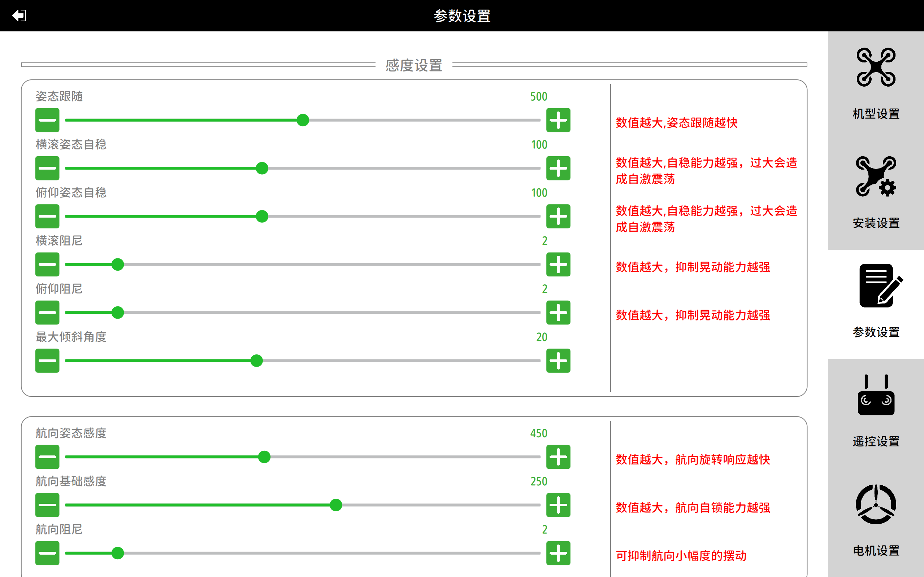Screen dimensions: 924x577
Task: Open 电机设置 propeller icon
Action: tap(876, 504)
